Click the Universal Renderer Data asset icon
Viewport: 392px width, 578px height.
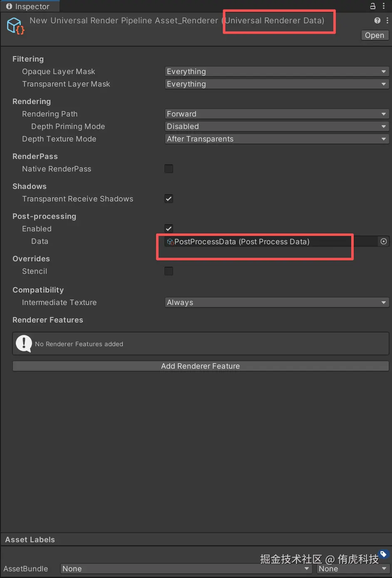point(15,26)
